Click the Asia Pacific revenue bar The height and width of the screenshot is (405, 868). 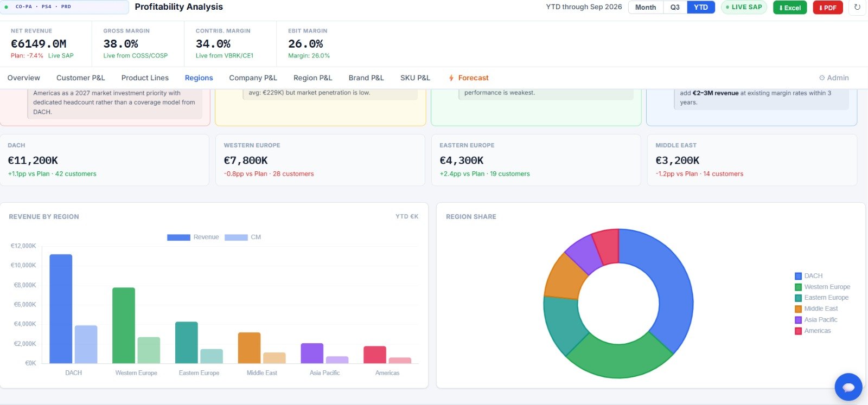pos(312,353)
